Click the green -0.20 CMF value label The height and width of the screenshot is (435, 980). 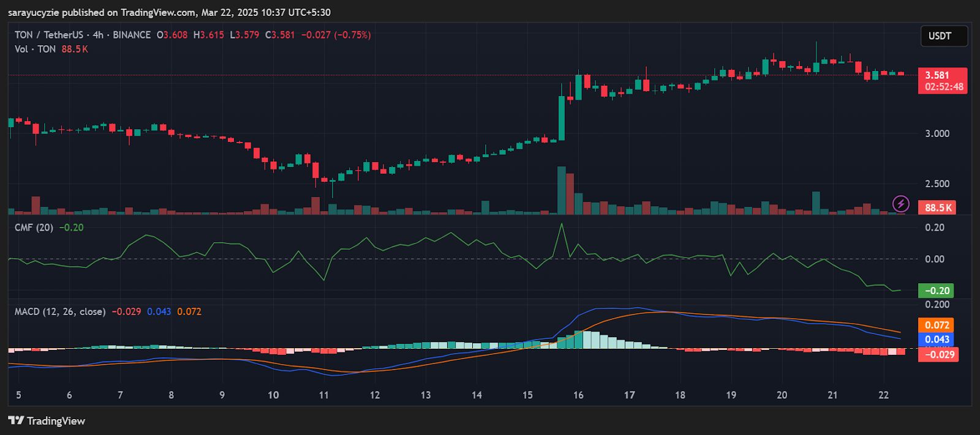[x=936, y=291]
